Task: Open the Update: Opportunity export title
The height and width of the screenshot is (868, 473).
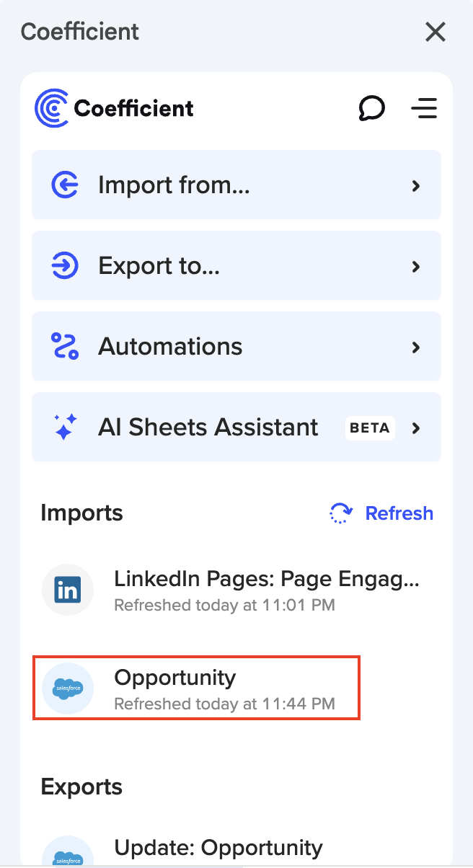Action: click(218, 847)
